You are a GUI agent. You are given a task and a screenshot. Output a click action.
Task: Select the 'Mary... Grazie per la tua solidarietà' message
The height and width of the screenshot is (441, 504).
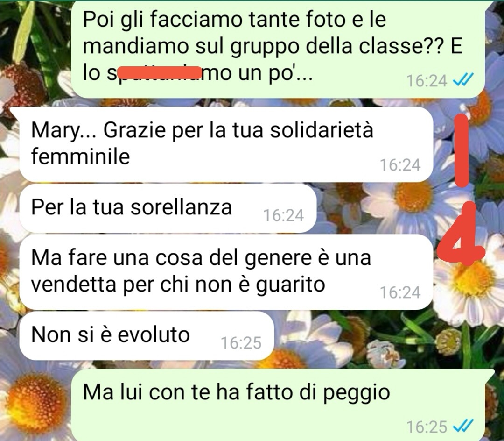click(x=226, y=144)
